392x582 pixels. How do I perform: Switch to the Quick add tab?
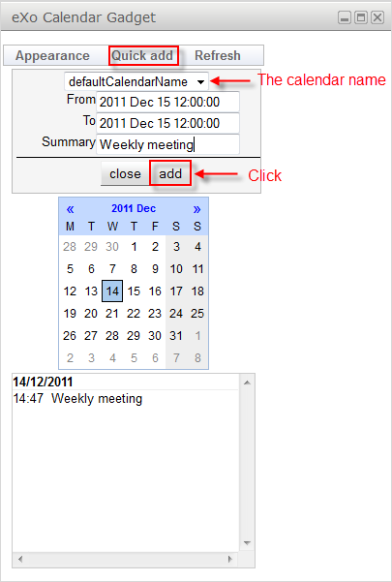[x=142, y=55]
